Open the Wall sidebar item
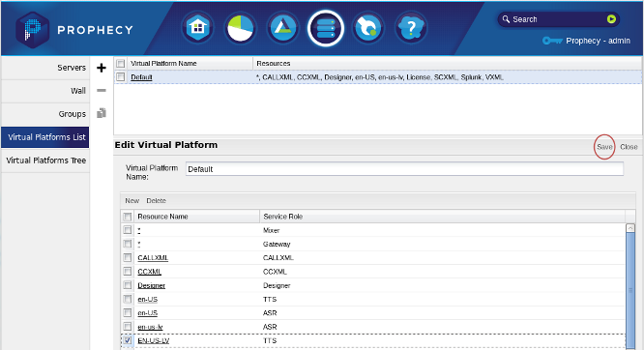The image size is (644, 350). (45, 91)
